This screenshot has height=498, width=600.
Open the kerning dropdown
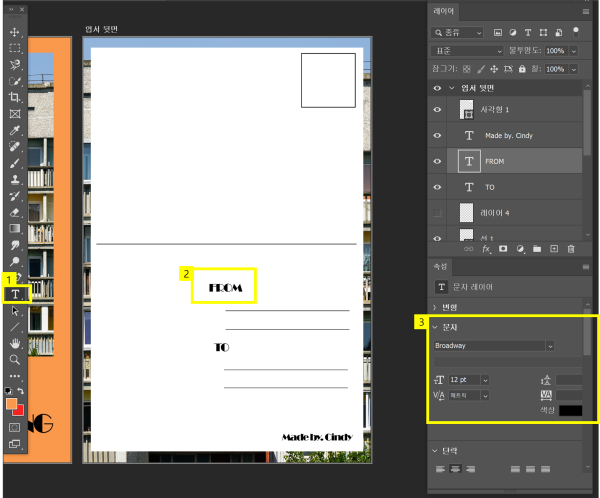(485, 396)
